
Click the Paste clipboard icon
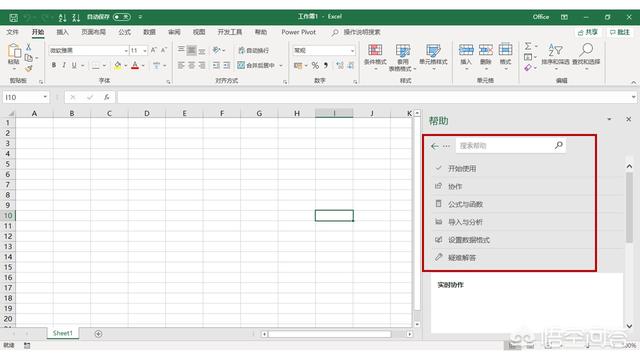tap(14, 51)
